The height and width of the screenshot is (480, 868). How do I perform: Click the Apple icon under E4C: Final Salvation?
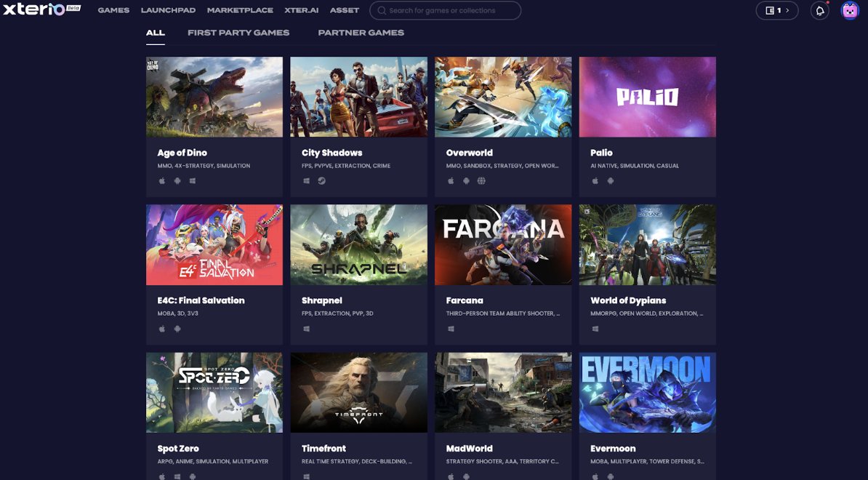click(162, 329)
